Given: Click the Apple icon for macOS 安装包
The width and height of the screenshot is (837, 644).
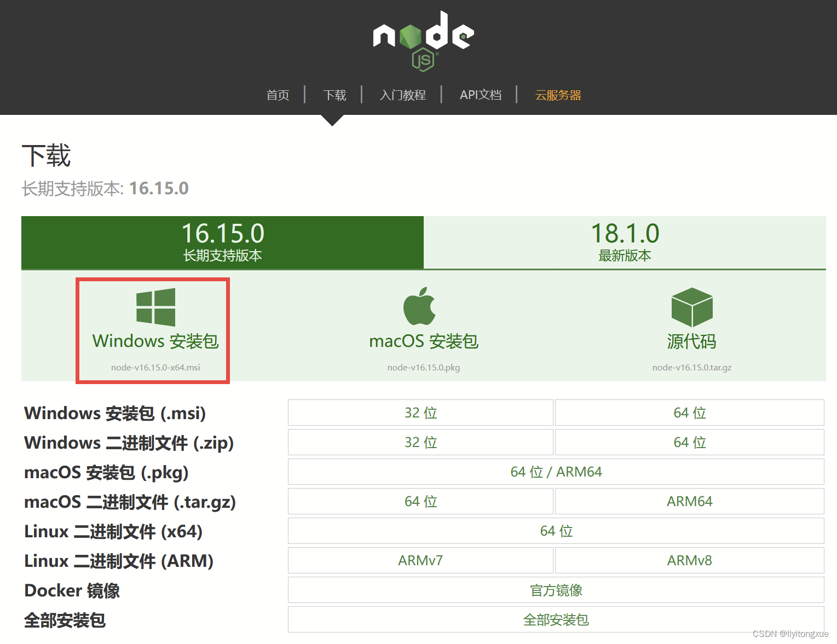Looking at the screenshot, I should click(x=419, y=306).
